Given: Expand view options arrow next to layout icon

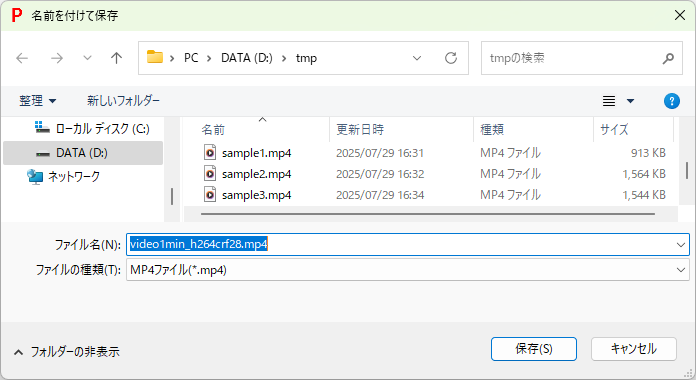Looking at the screenshot, I should 630,101.
